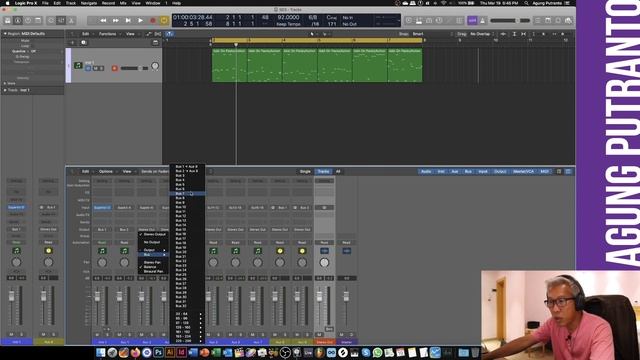640x360 pixels.
Task: Select No Output in output popup menu
Action: (153, 242)
